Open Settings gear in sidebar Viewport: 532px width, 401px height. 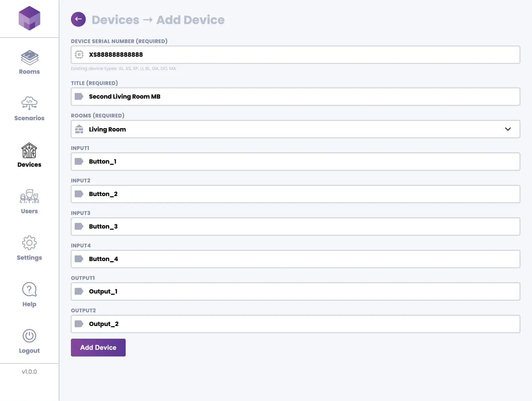(x=29, y=243)
